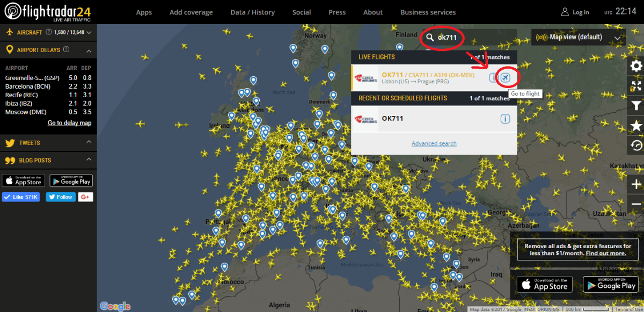This screenshot has width=644, height=312.
Task: Follow Flightradar24 on Twitter
Action: 61,197
